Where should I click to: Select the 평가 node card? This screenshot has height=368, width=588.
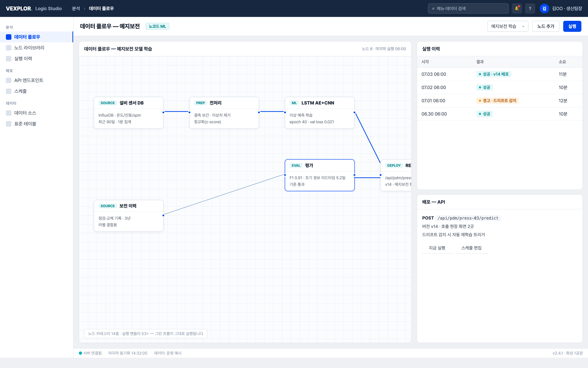320,175
